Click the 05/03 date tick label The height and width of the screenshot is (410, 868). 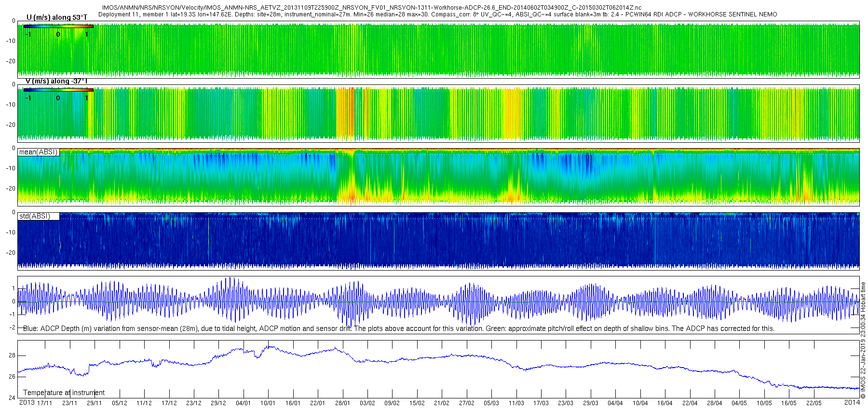[491, 403]
